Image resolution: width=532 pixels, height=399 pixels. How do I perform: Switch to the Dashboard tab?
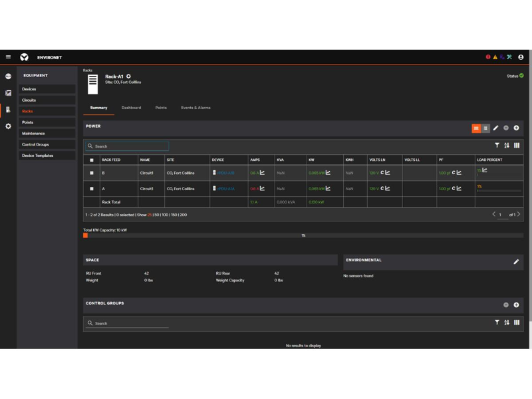(131, 108)
